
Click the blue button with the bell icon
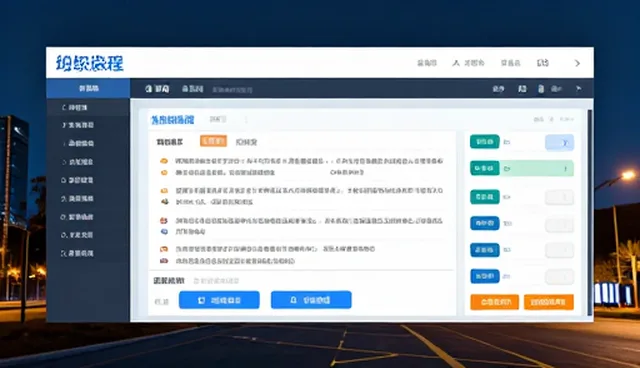(x=311, y=300)
